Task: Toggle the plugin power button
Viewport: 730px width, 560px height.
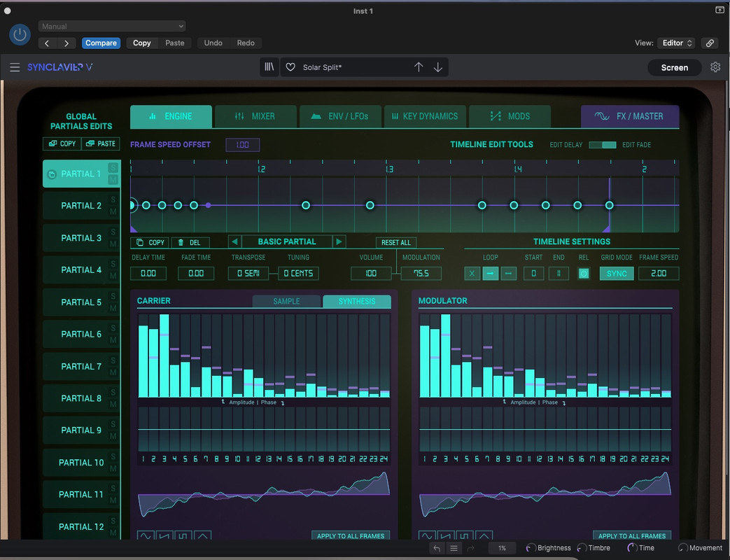Action: (x=20, y=34)
